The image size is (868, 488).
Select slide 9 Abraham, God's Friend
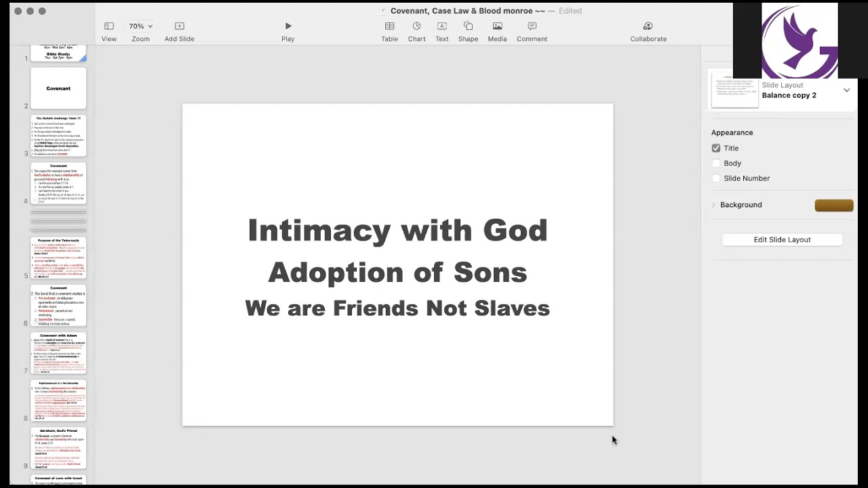pos(58,447)
